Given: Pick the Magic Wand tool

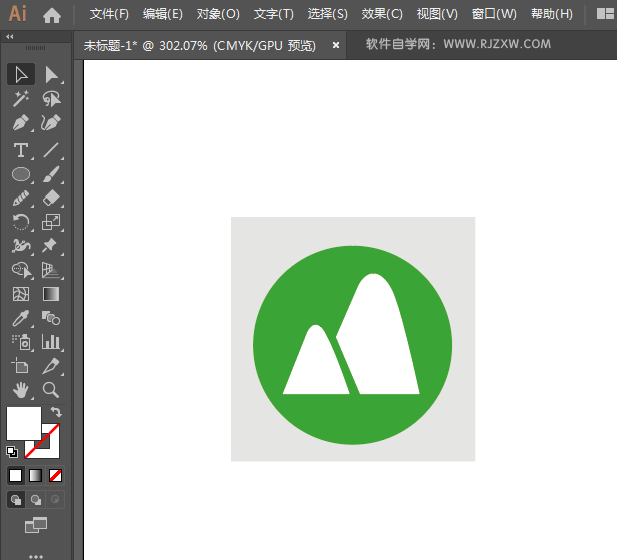Looking at the screenshot, I should click(x=21, y=98).
